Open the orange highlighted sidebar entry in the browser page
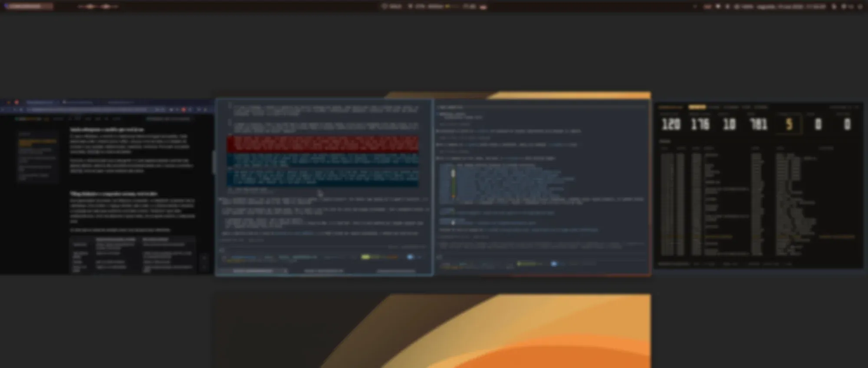The height and width of the screenshot is (368, 868). click(37, 143)
